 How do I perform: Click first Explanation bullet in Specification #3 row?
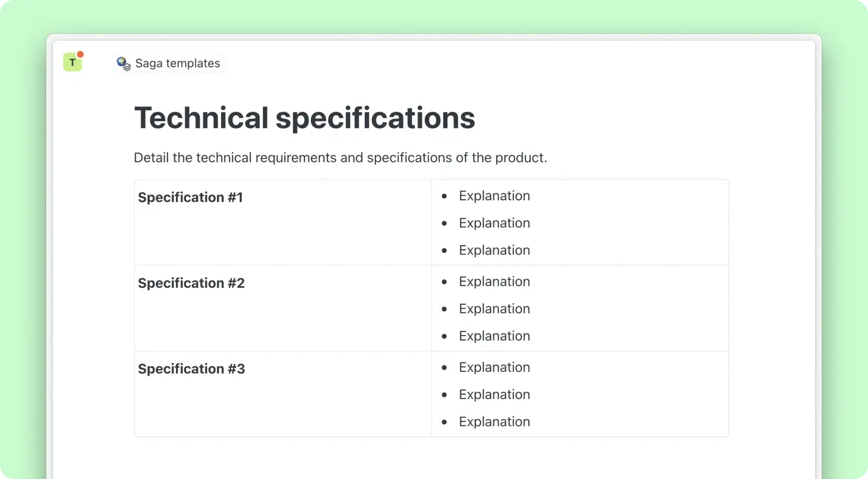(x=494, y=367)
